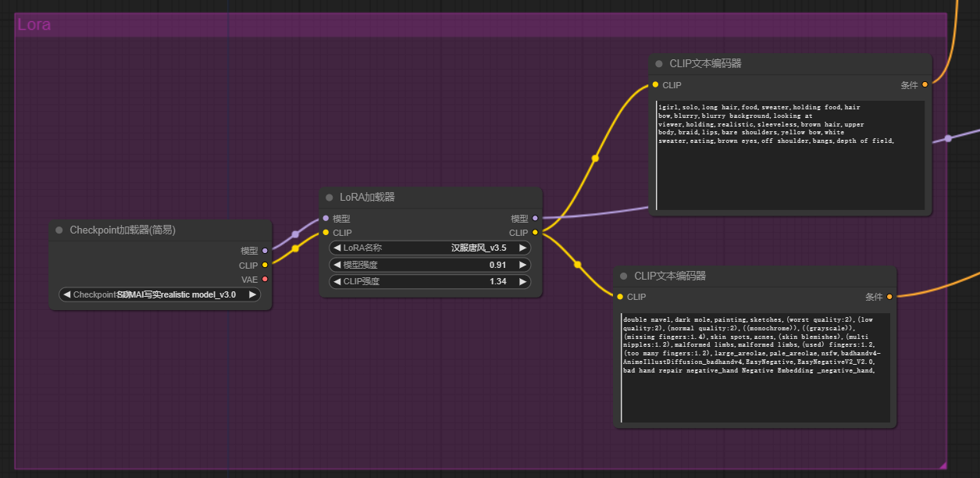Click the CLIP output port on Checkpoint加载器
The image size is (980, 478).
coord(265,266)
